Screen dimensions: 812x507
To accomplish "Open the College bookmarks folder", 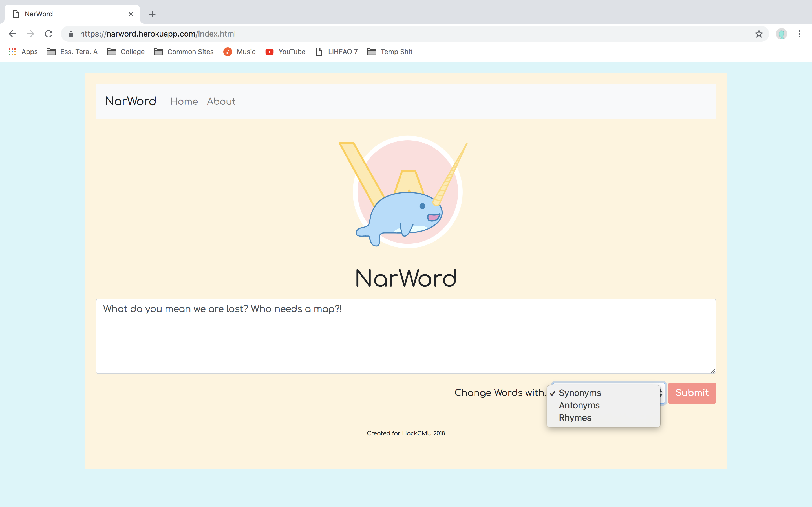I will click(x=126, y=52).
